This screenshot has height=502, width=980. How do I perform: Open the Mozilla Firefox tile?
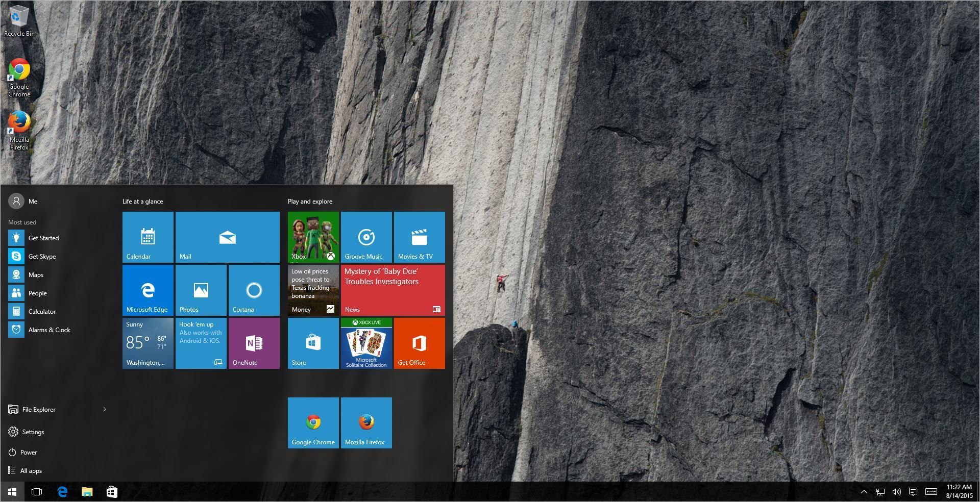click(366, 422)
